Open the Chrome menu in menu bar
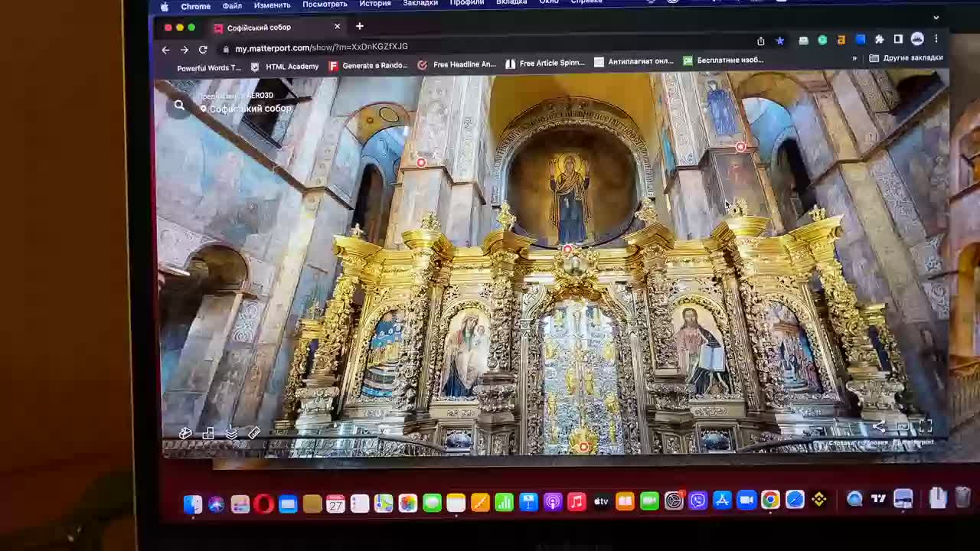The width and height of the screenshot is (980, 551). pos(195,6)
